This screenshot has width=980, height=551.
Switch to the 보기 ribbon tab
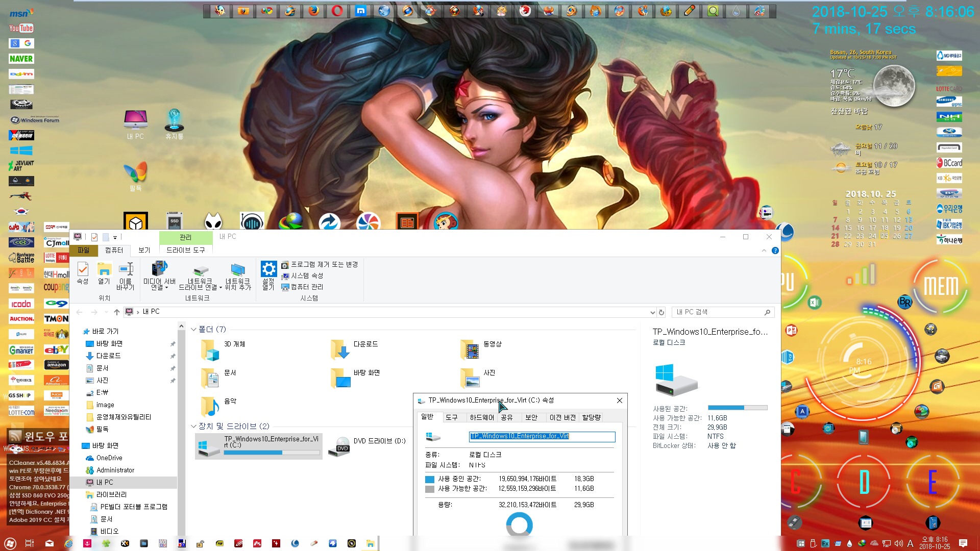click(x=144, y=250)
